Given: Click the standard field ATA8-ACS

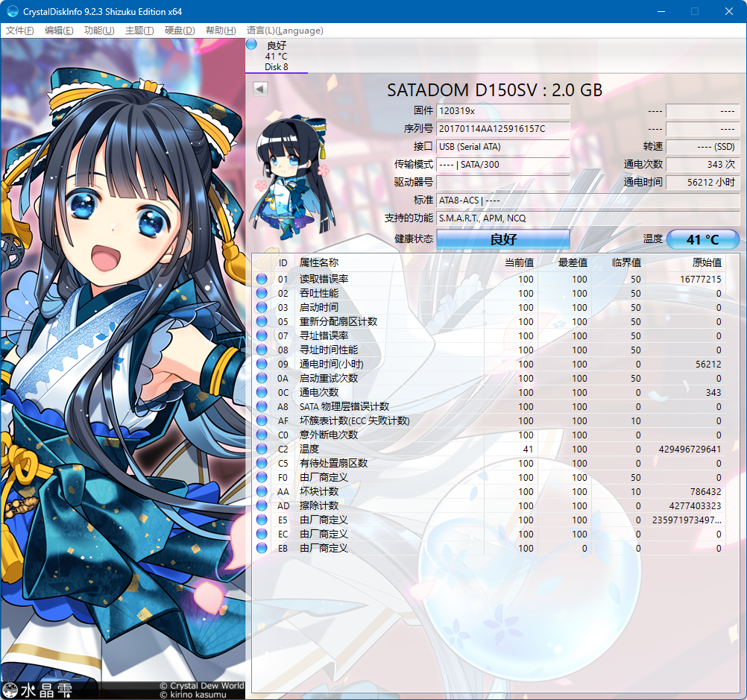Looking at the screenshot, I should pyautogui.click(x=587, y=200).
